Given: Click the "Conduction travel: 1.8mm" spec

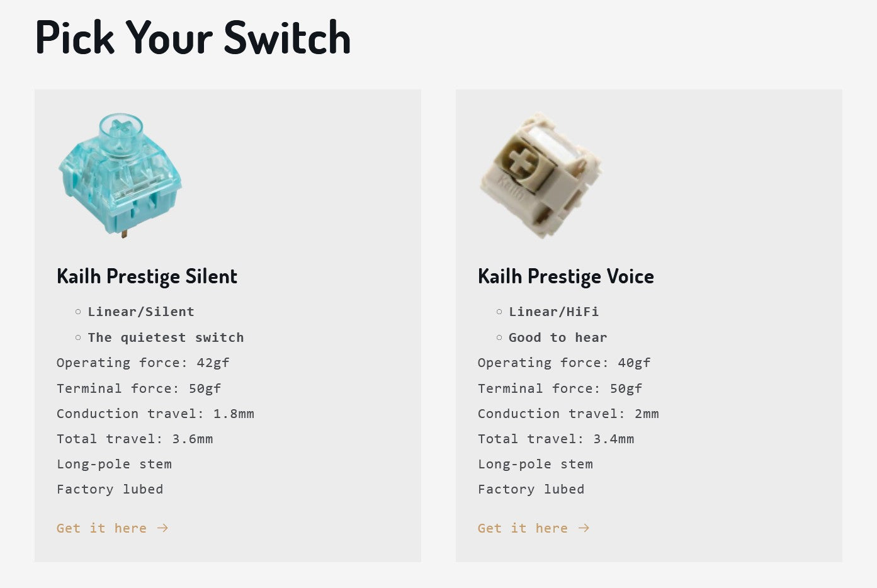Looking at the screenshot, I should tap(156, 414).
